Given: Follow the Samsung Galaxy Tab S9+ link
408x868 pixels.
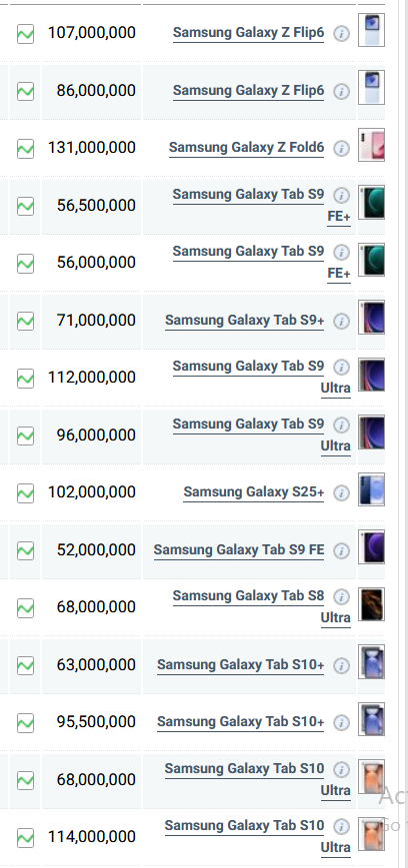Looking at the screenshot, I should [244, 320].
